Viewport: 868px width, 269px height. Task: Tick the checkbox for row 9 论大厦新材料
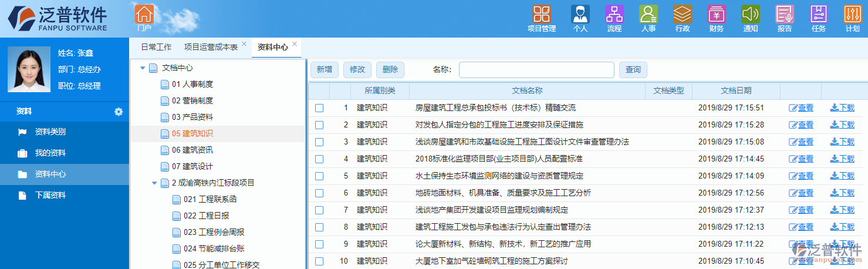point(319,244)
